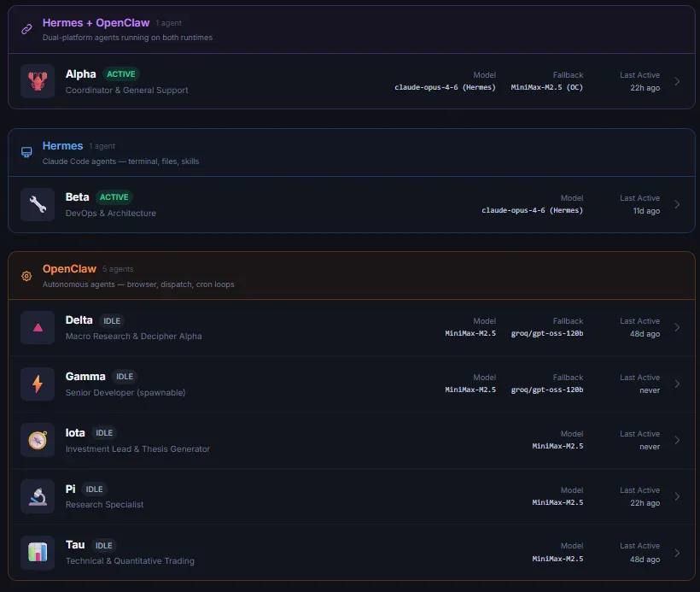Viewport: 700px width, 592px height.
Task: Open the Pi agent name link
Action: coord(71,489)
